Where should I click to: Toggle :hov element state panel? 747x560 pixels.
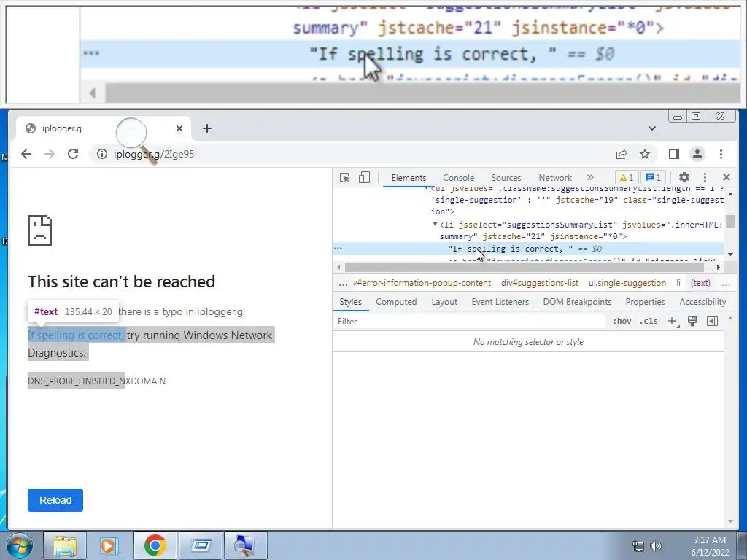[622, 322]
